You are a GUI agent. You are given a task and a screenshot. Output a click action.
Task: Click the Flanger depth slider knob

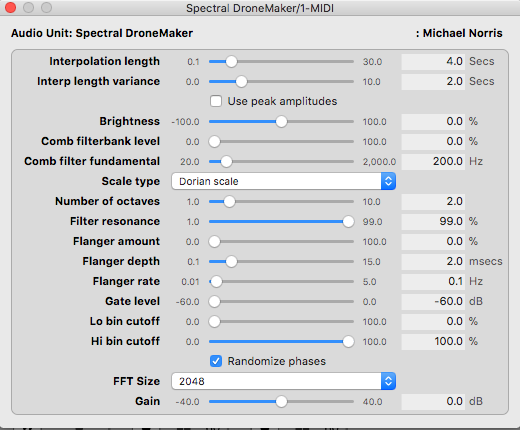tap(231, 261)
